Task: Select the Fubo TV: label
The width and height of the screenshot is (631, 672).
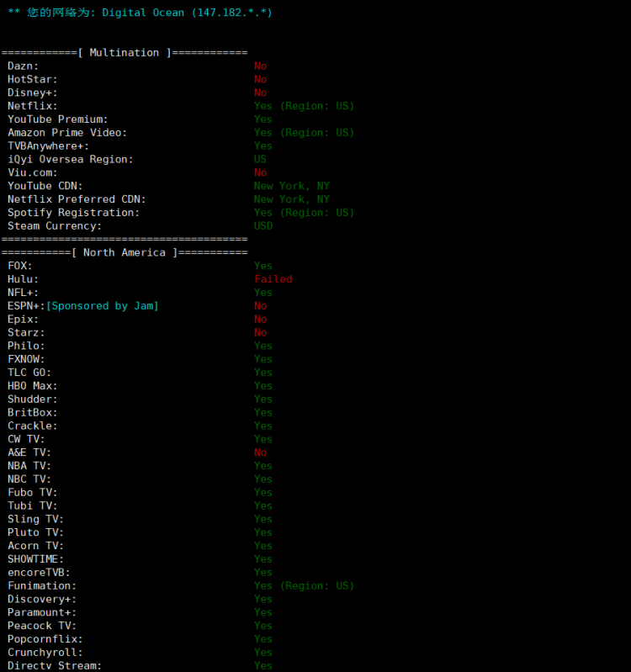Action: tap(33, 492)
